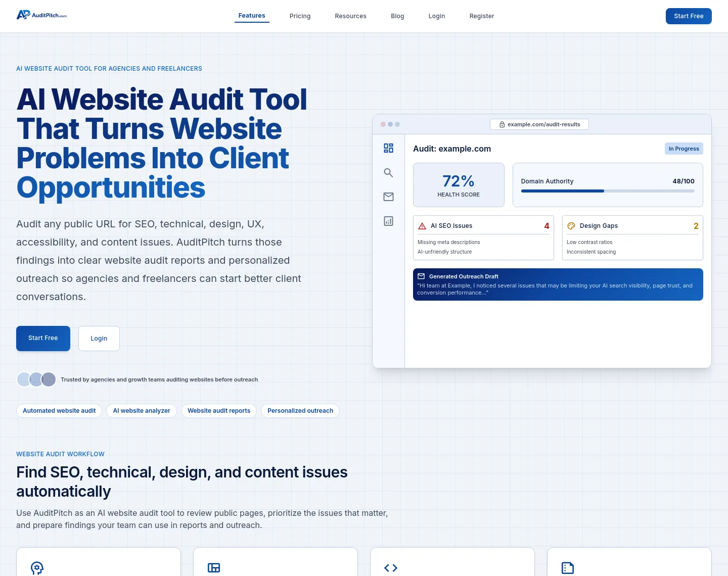Open the mail envelope icon in mockup sidebar
Image resolution: width=728 pixels, height=576 pixels.
388,197
